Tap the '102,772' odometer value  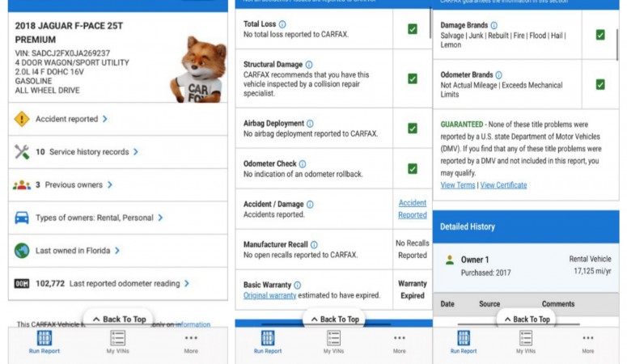coord(50,284)
